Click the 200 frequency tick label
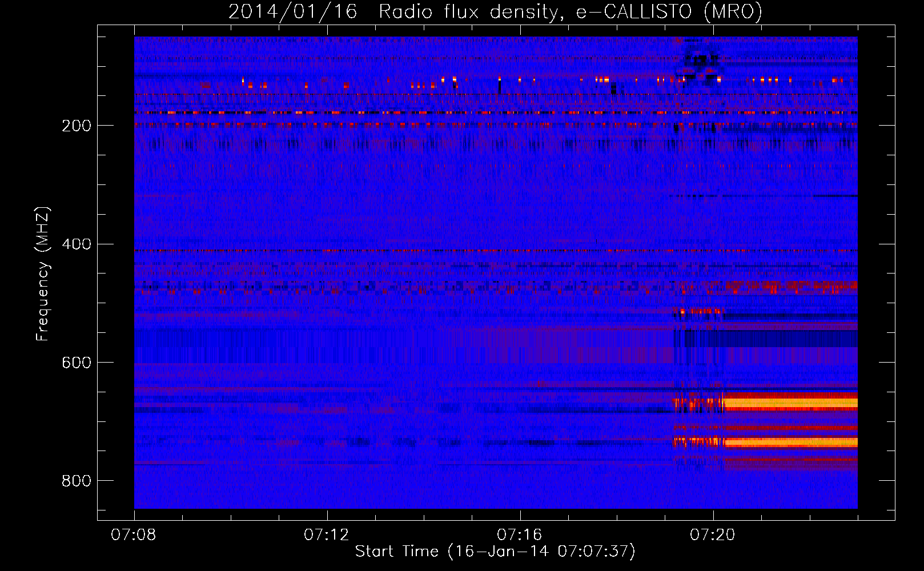924x571 pixels. 76,126
